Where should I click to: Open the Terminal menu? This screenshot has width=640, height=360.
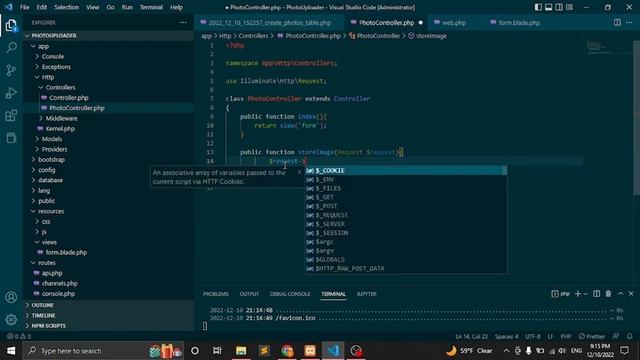pos(151,7)
